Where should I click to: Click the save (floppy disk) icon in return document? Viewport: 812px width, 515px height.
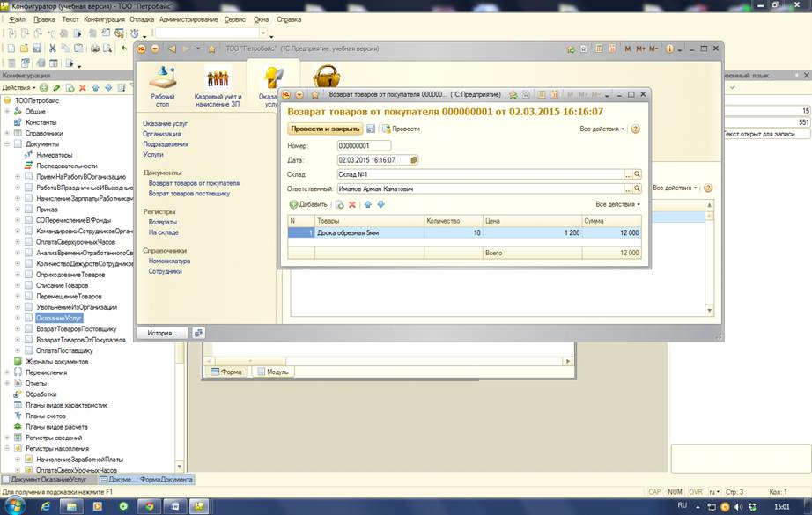[372, 129]
